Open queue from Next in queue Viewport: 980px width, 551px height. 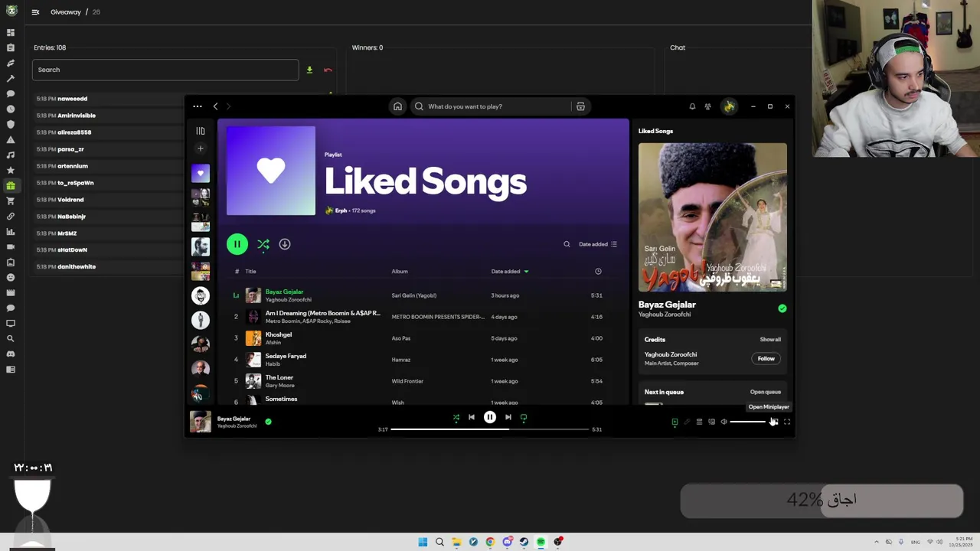[766, 392]
